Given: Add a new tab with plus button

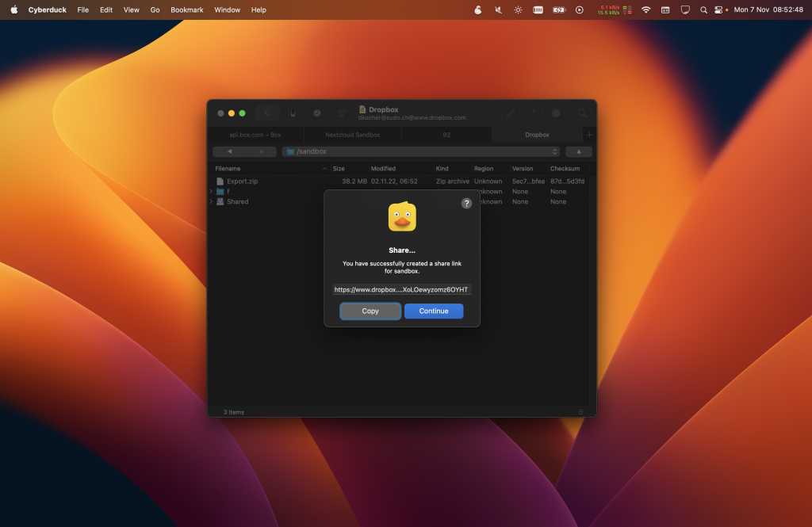Looking at the screenshot, I should pyautogui.click(x=589, y=135).
